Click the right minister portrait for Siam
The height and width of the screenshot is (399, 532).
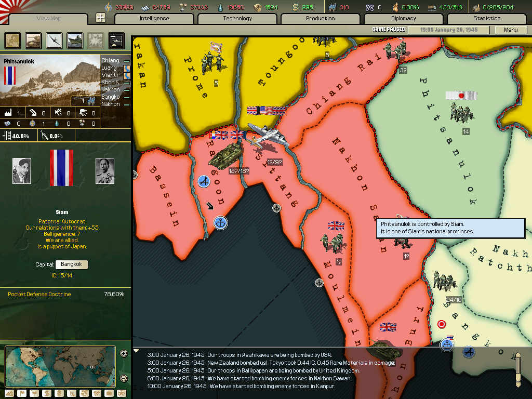(105, 171)
